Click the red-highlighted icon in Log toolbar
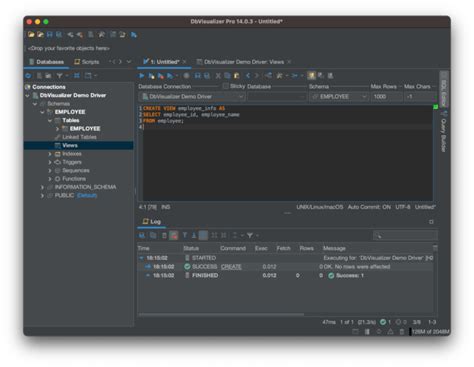The height and width of the screenshot is (367, 474). [174, 236]
